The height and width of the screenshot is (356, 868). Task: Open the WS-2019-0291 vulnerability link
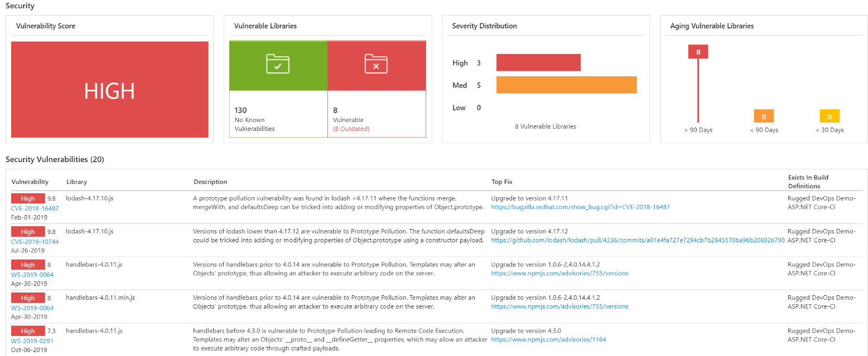[32, 341]
